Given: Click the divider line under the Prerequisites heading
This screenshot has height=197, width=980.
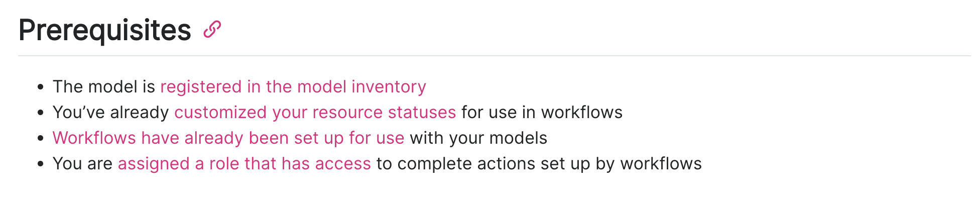Looking at the screenshot, I should tap(495, 55).
